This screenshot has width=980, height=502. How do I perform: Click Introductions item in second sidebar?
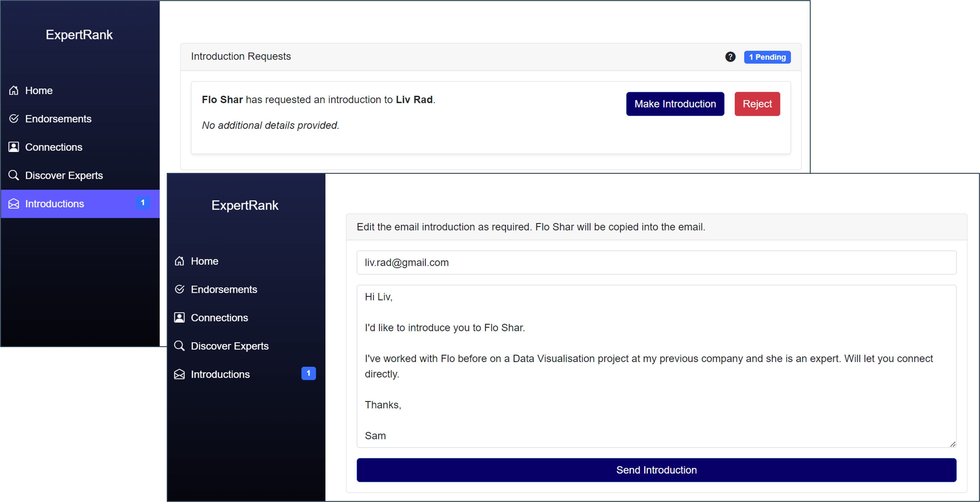[x=245, y=374]
